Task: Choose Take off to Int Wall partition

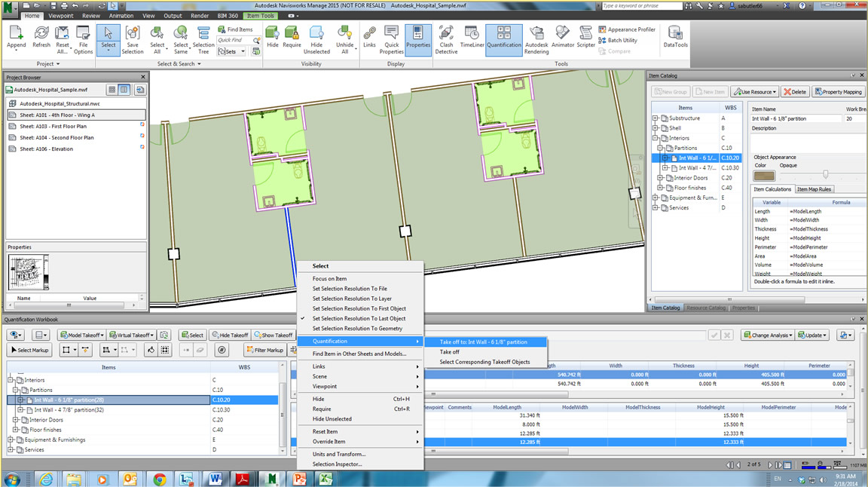Action: 485,342
